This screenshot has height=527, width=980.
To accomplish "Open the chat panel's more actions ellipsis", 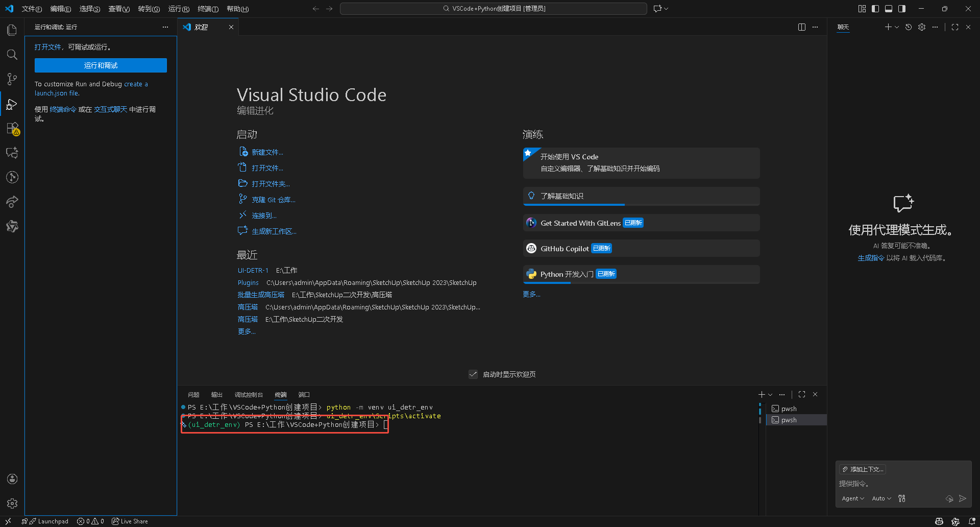I will [x=935, y=27].
